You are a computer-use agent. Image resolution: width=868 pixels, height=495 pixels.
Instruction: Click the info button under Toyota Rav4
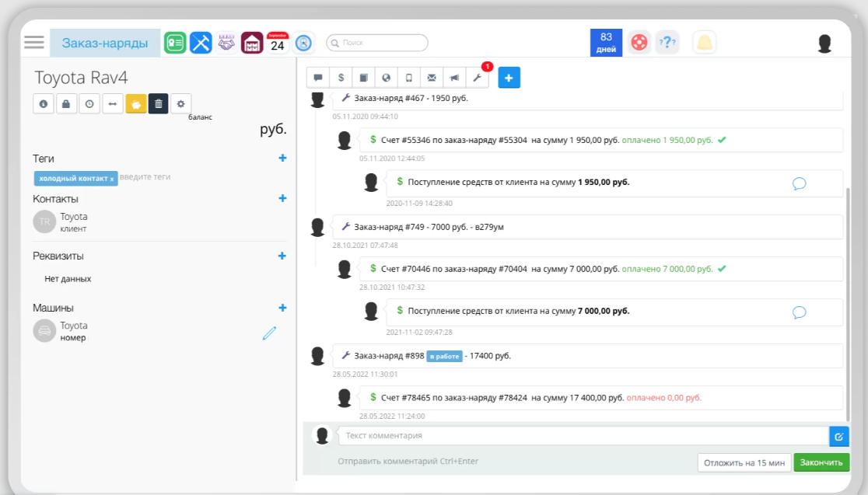click(x=44, y=104)
